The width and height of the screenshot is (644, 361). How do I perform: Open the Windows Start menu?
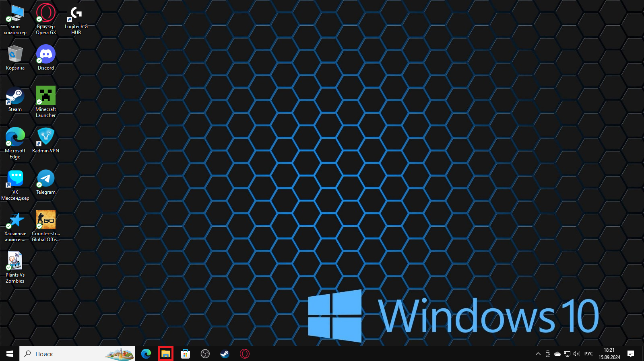(10, 354)
